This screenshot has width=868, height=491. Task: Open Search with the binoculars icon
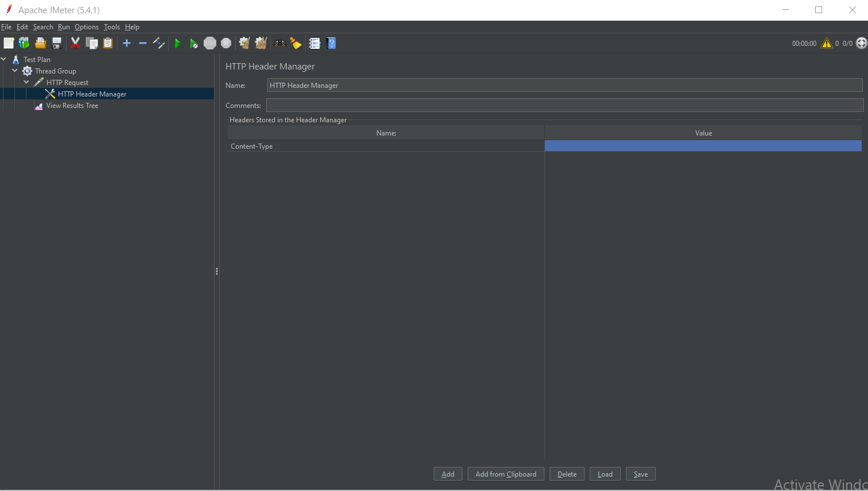280,43
